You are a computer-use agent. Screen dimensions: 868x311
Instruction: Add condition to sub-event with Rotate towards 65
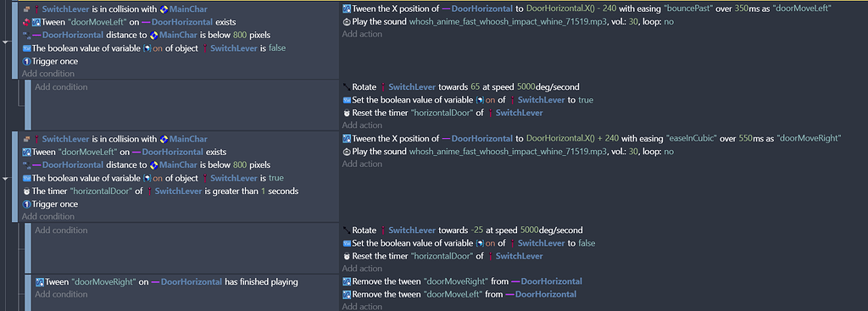click(61, 87)
